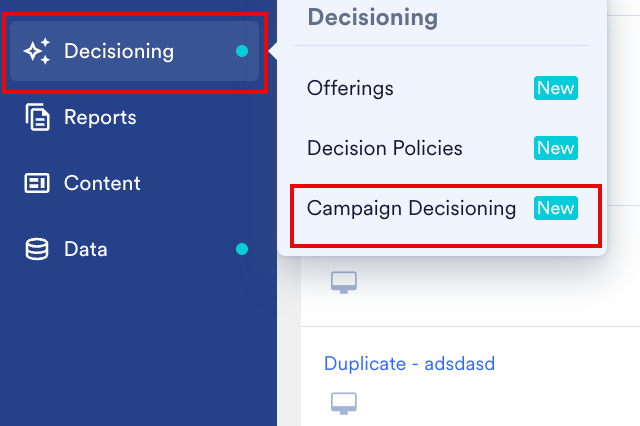The height and width of the screenshot is (426, 640).
Task: Open the "Duplicate - adsdasd" link
Action: tap(409, 363)
